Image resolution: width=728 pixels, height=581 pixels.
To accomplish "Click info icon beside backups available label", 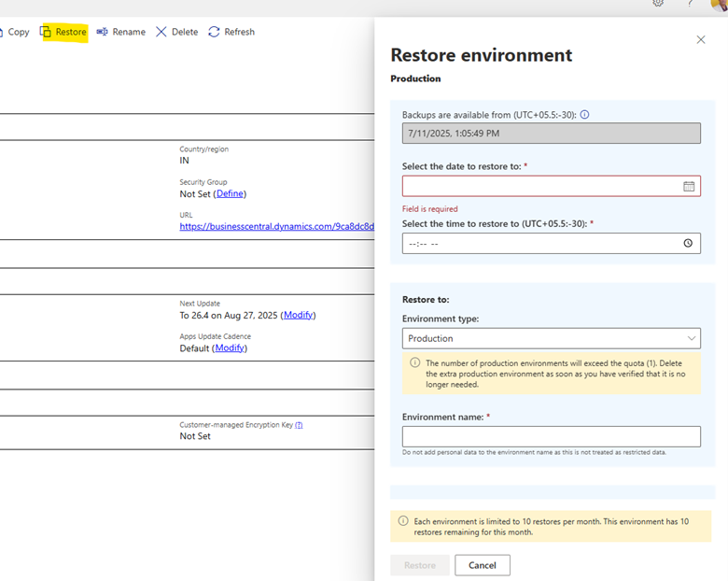I will point(584,115).
